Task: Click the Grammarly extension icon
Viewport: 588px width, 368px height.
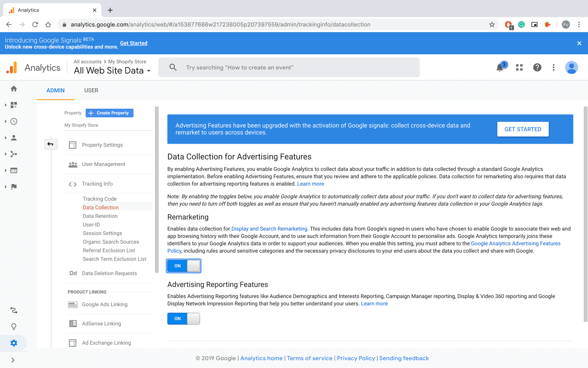Action: coord(521,24)
